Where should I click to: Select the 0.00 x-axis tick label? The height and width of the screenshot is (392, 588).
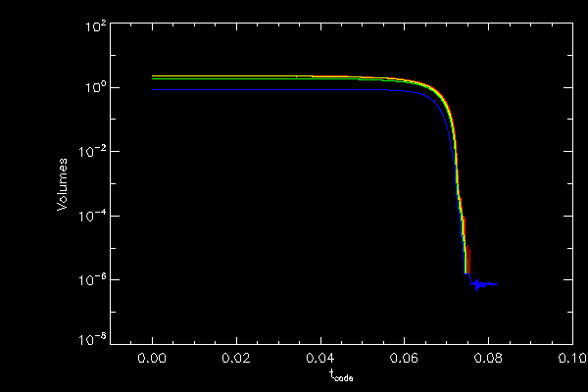153,360
